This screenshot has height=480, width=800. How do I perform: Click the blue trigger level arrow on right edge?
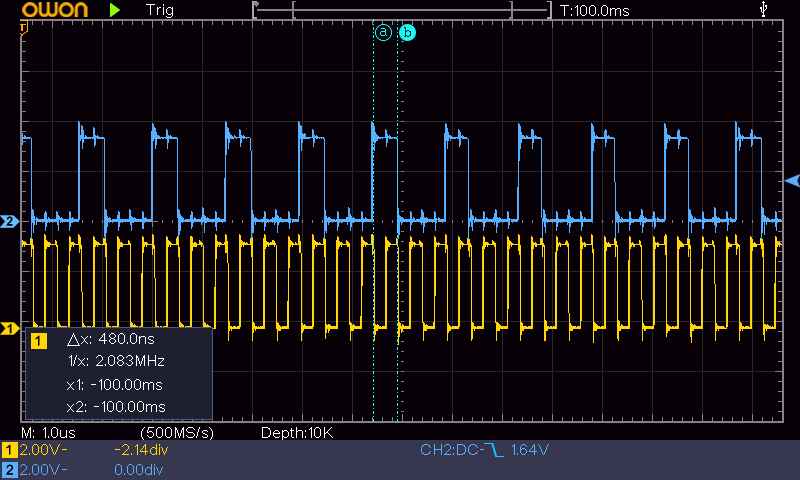tap(792, 180)
